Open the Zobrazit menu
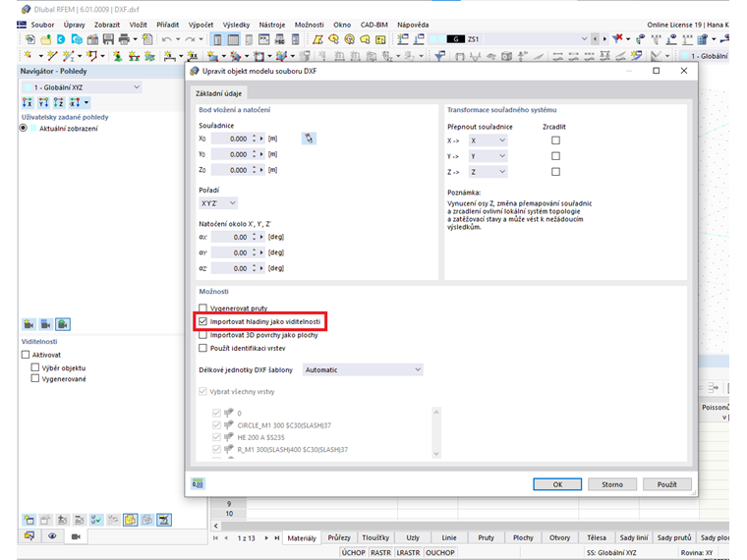The height and width of the screenshot is (560, 747). point(107,25)
